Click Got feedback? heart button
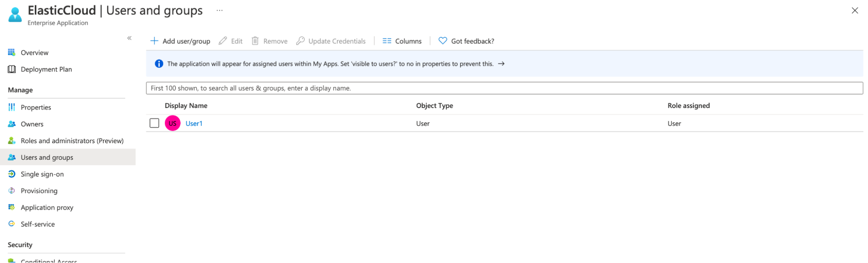This screenshot has width=868, height=263. pos(466,41)
